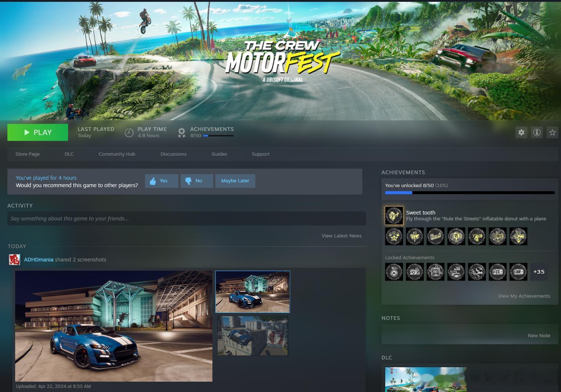Image resolution: width=561 pixels, height=392 pixels.
Task: Click the ALOHA achievement icon
Action: tap(518, 236)
